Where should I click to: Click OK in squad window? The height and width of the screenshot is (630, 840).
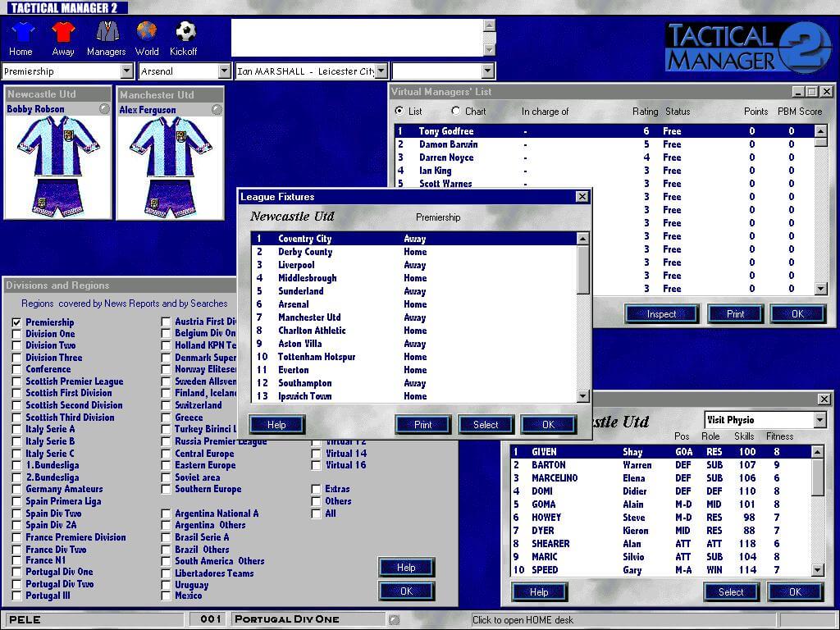[795, 592]
